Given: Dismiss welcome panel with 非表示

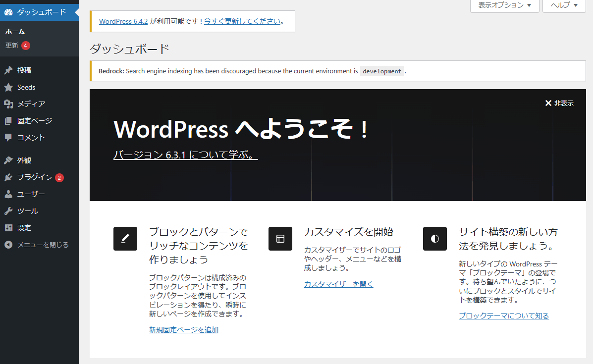Looking at the screenshot, I should tap(559, 103).
